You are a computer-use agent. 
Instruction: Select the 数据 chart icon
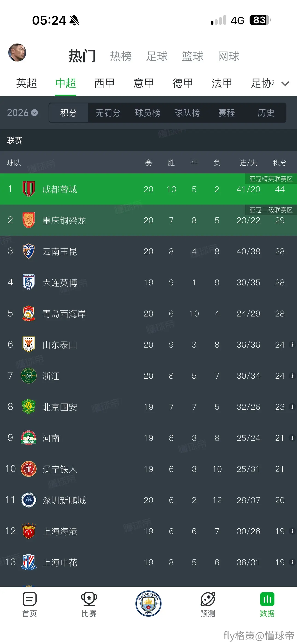click(267, 599)
